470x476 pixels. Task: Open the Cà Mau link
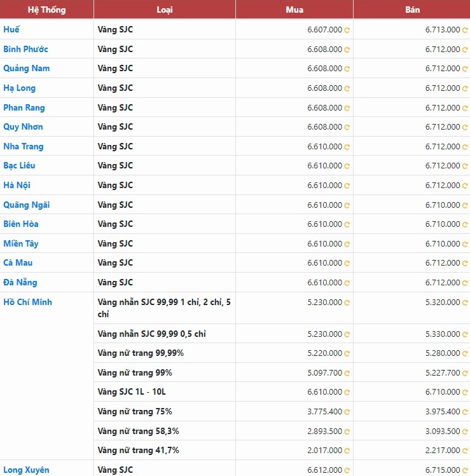point(18,263)
